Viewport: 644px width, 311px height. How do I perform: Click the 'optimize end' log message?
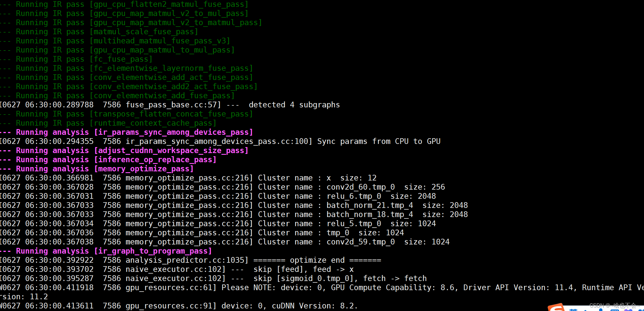(x=317, y=260)
